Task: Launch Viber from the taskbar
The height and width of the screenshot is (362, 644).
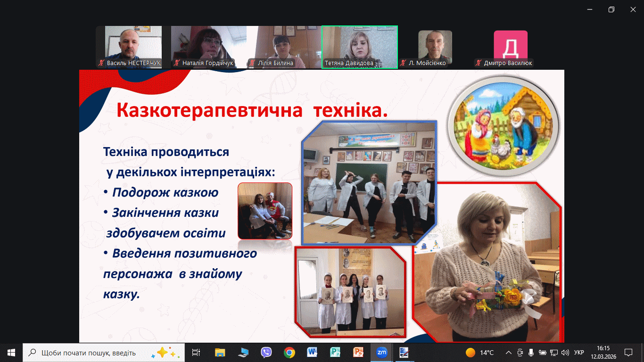Action: coord(266,352)
